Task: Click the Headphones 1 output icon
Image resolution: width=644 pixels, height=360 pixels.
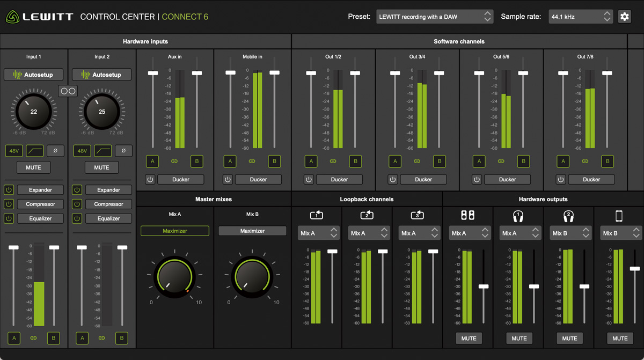Action: coord(518,216)
